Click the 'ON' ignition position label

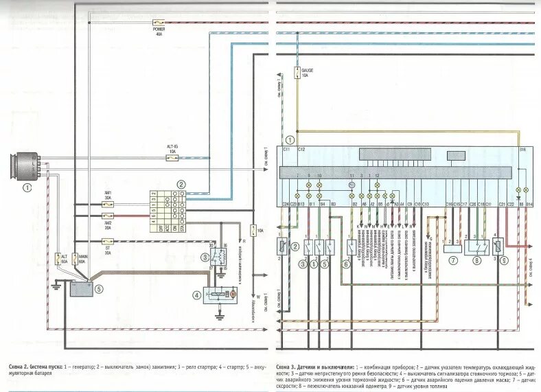click(x=175, y=229)
